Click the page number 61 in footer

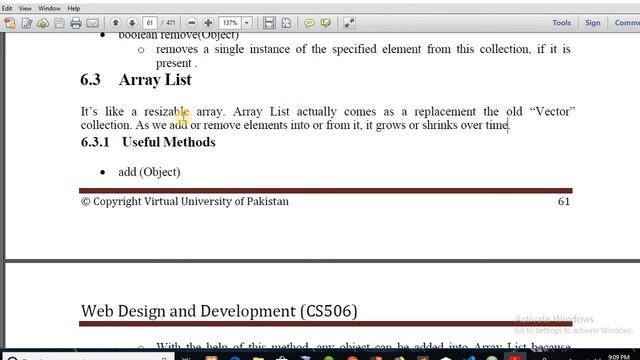coord(564,201)
